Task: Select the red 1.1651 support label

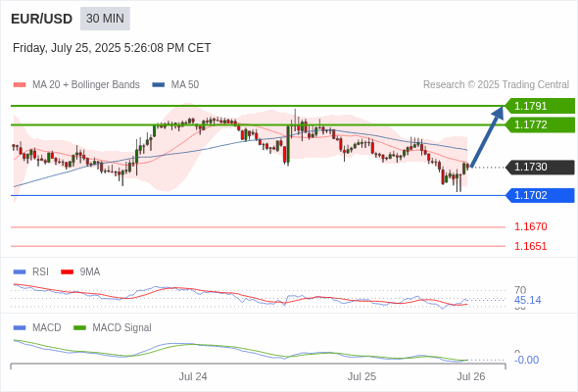Action: [x=530, y=246]
